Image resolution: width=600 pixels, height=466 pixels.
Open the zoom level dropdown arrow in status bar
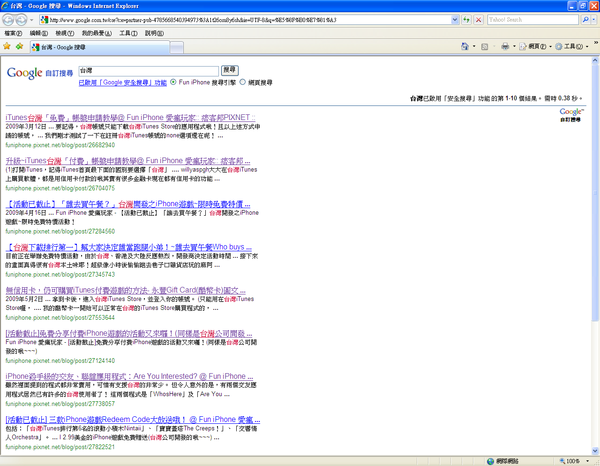tap(588, 461)
